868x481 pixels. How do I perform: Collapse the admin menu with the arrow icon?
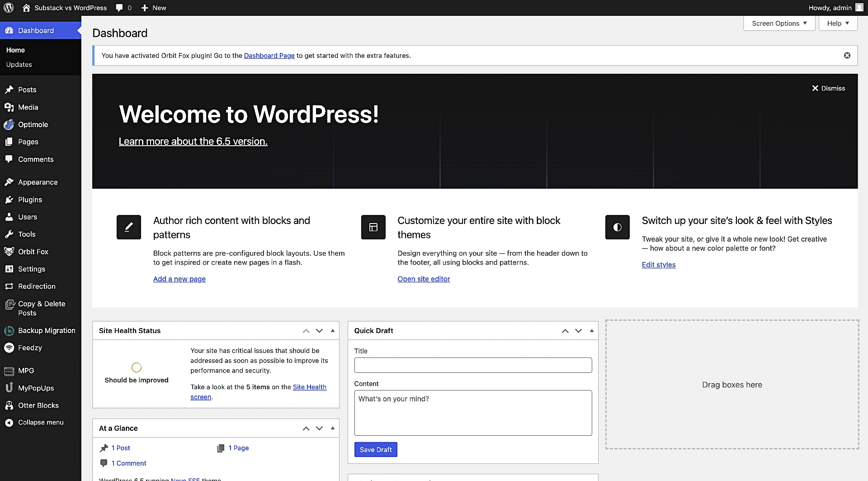pyautogui.click(x=9, y=422)
